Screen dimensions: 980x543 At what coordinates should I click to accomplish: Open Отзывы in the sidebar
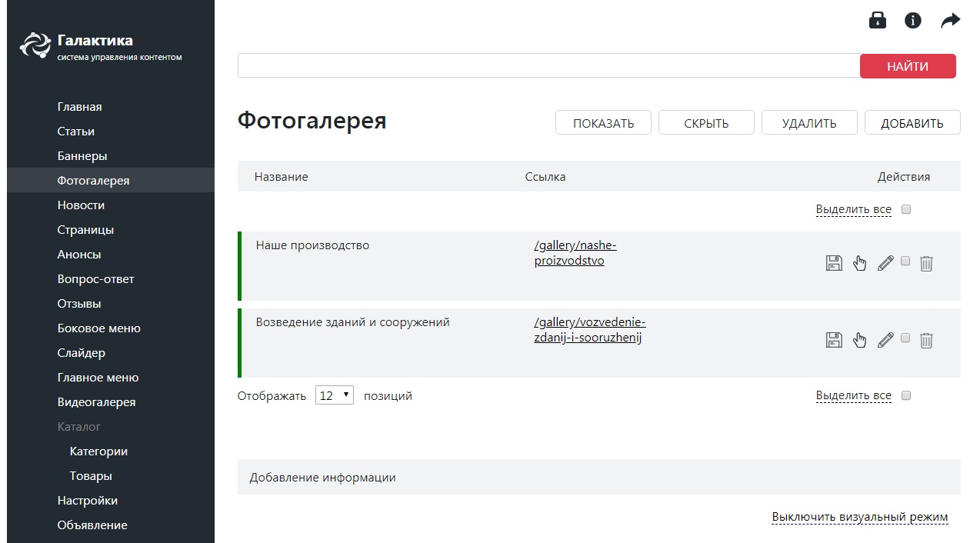[x=79, y=304]
